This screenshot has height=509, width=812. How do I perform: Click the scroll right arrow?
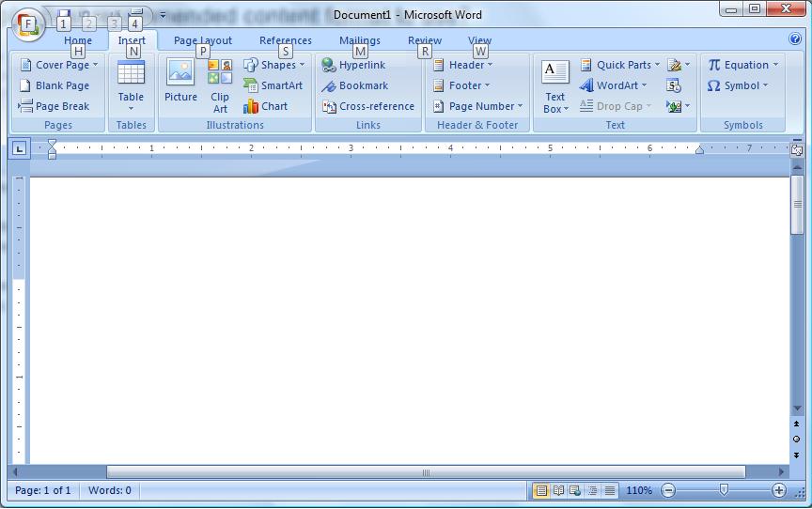coord(781,472)
